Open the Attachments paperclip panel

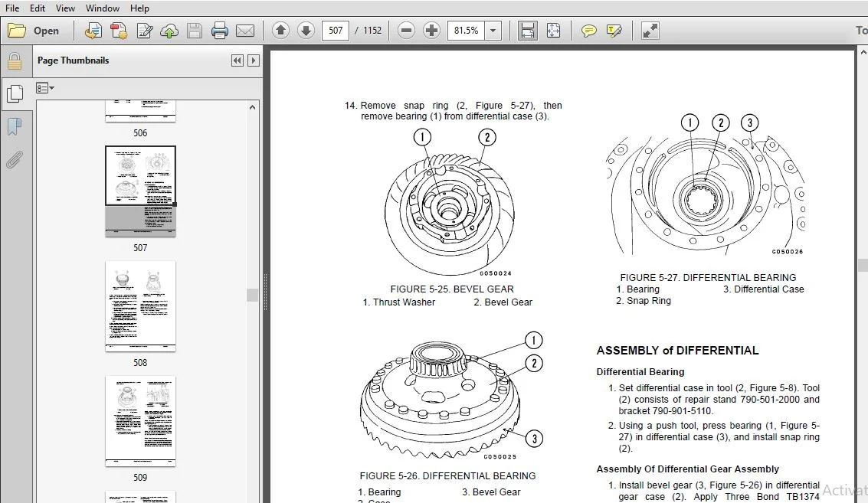[15, 160]
